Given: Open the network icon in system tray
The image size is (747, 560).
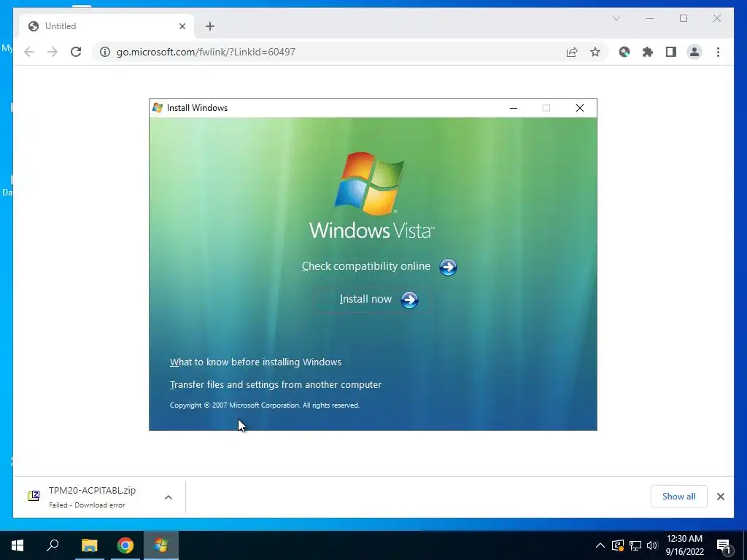Looking at the screenshot, I should point(635,545).
